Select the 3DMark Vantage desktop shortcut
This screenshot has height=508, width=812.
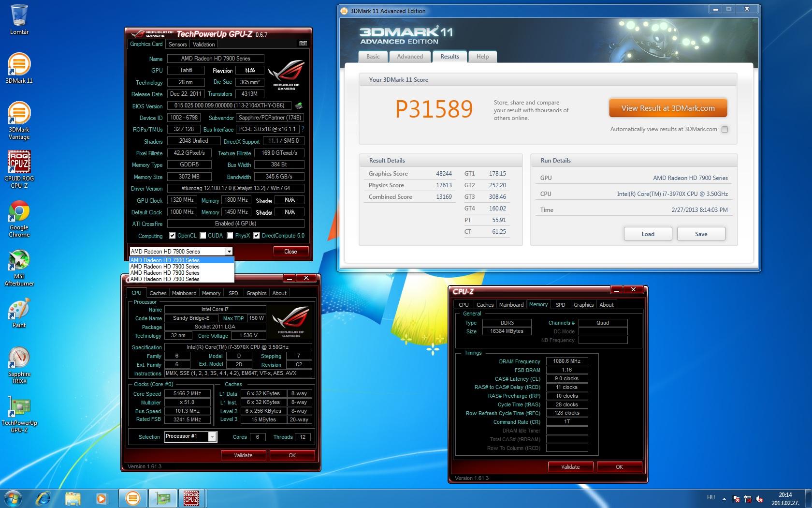tap(19, 120)
